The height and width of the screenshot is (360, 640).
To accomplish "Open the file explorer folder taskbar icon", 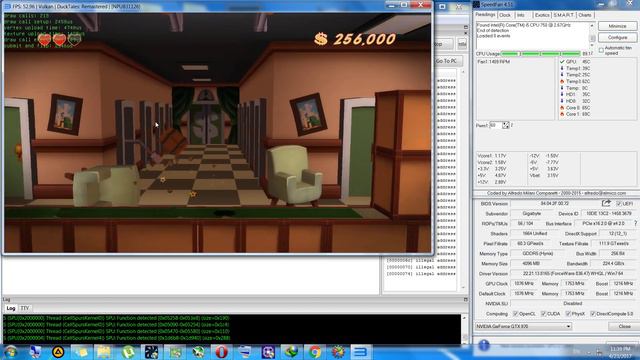I will point(104,352).
